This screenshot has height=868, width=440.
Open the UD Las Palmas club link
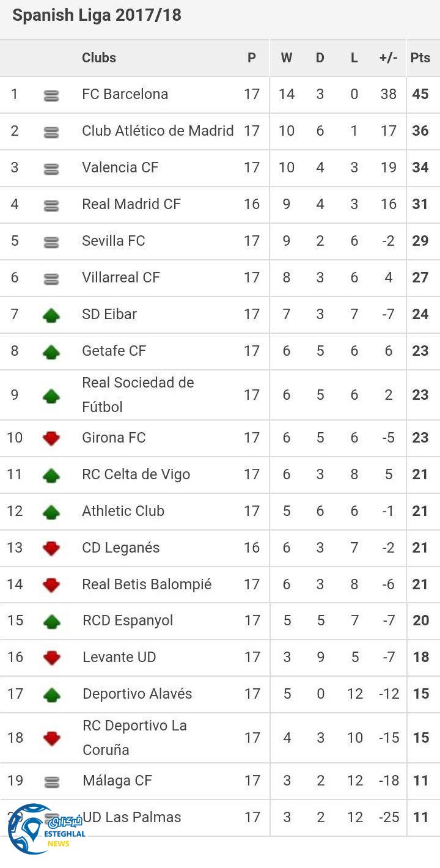(131, 817)
